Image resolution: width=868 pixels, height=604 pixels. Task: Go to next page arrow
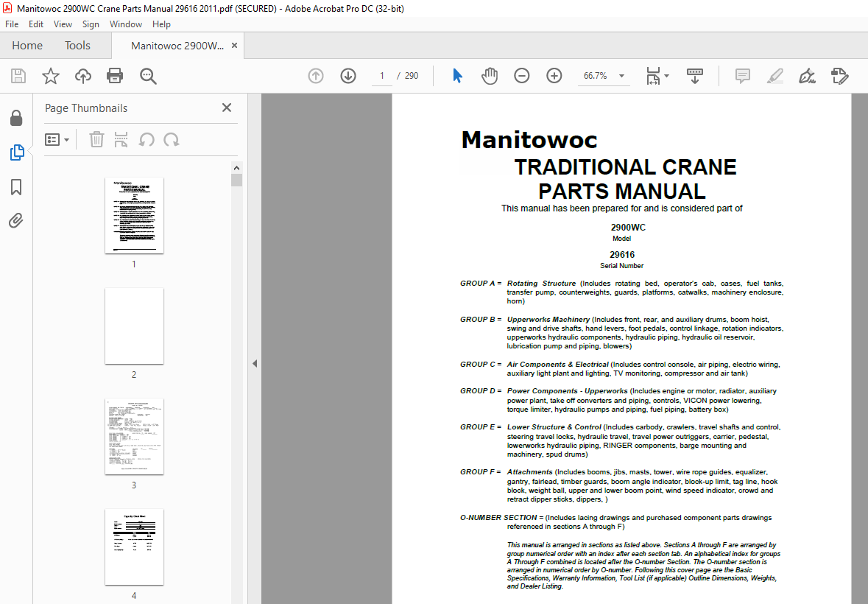348,76
